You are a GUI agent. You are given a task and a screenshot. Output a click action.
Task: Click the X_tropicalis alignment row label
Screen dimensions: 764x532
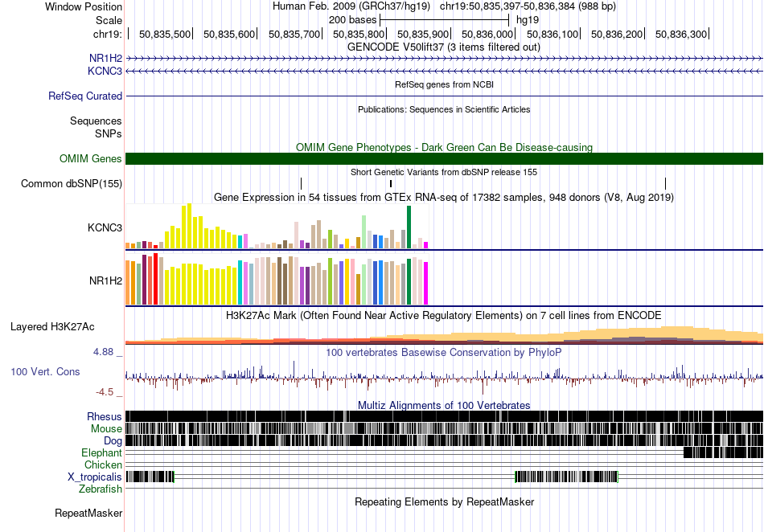(x=95, y=477)
